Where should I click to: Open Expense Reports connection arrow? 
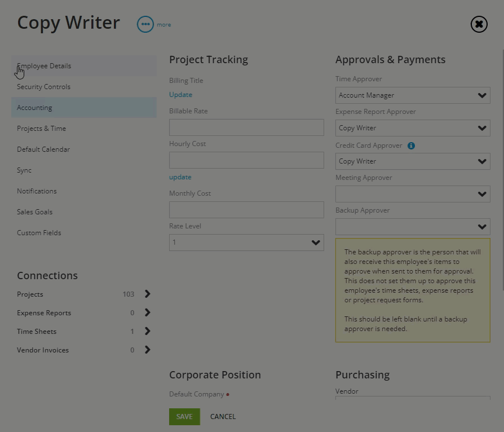coord(148,312)
